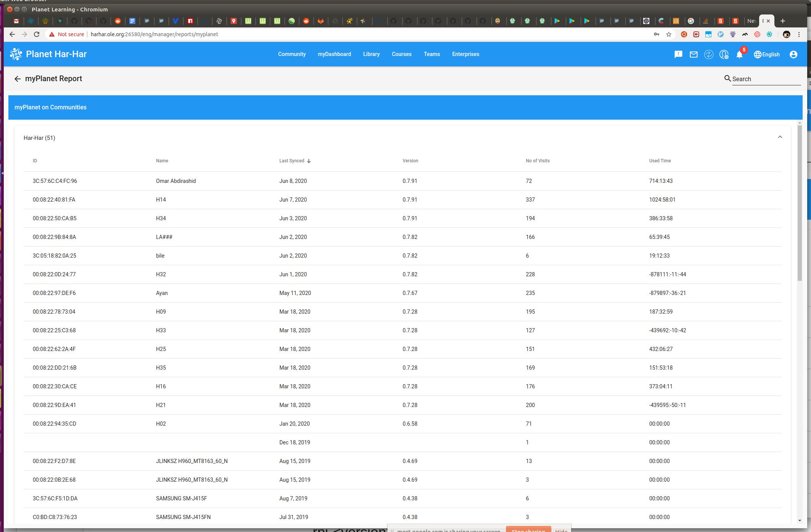Collapse the Har-Har (51) section
Viewport: 811px width, 532px height.
(x=780, y=137)
